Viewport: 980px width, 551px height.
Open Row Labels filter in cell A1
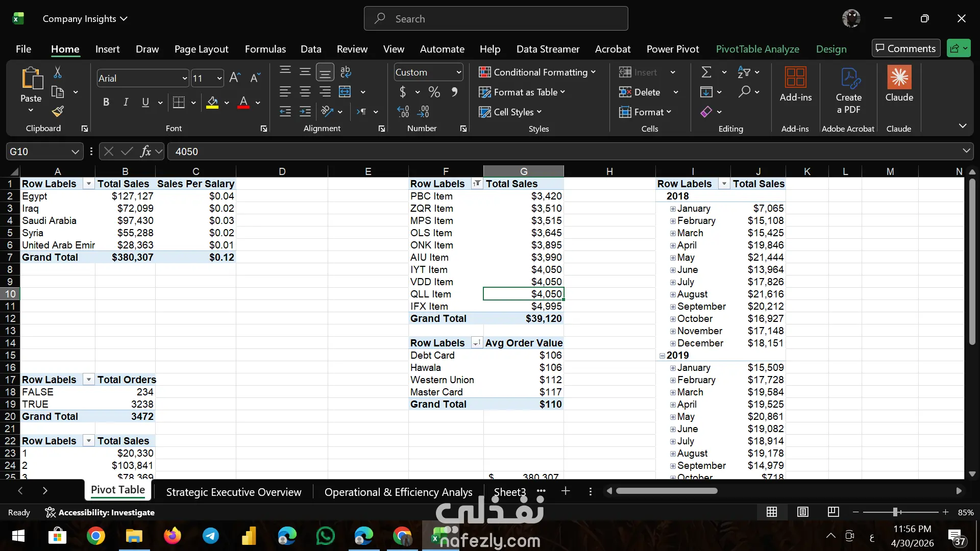click(89, 184)
